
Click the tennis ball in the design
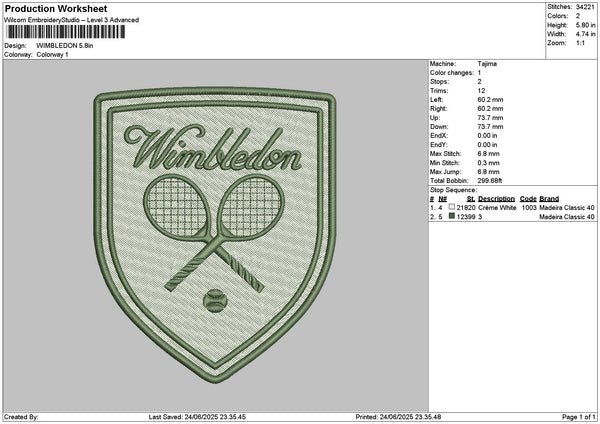pyautogui.click(x=213, y=298)
